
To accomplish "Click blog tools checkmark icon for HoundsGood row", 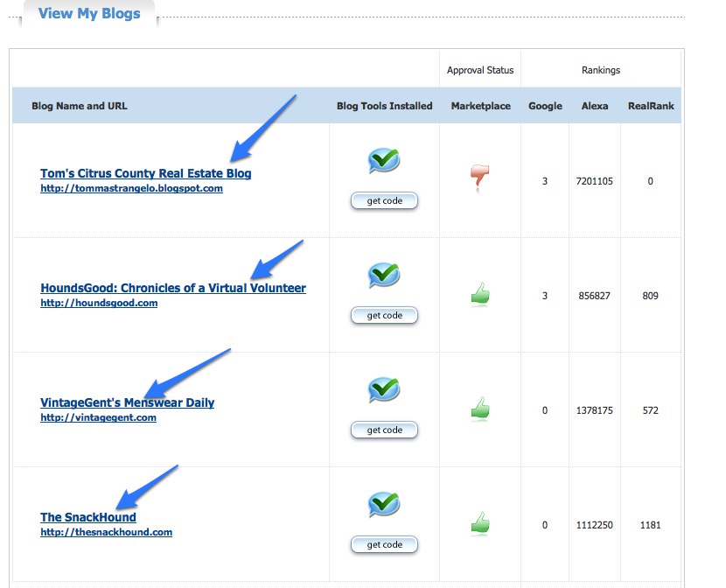I will (384, 276).
